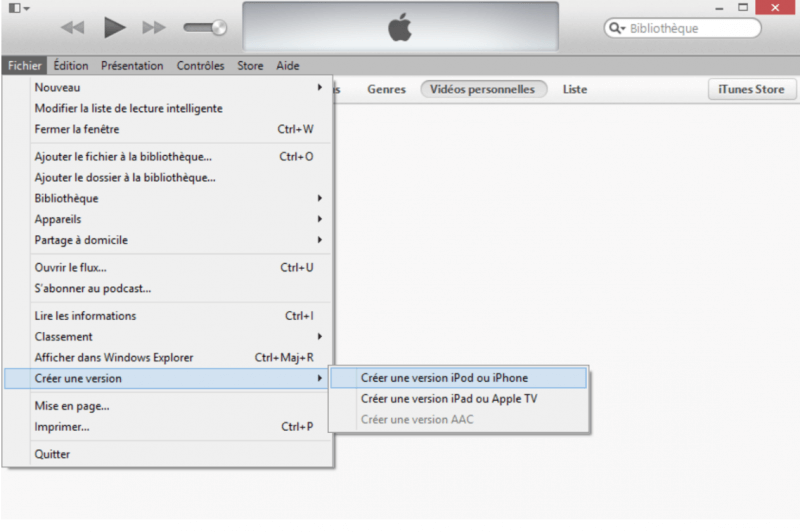Expand the Bibliothèque submenu
The height and width of the screenshot is (532, 800).
point(167,198)
